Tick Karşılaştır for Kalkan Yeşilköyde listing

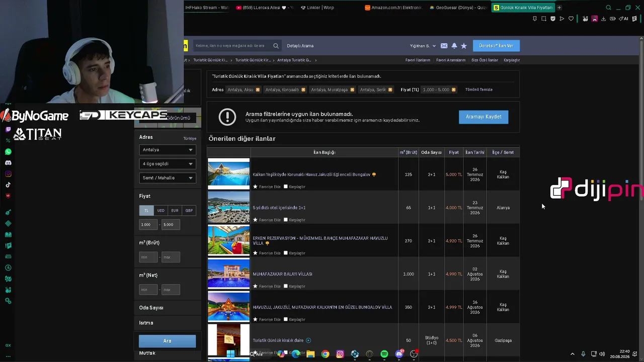click(286, 187)
